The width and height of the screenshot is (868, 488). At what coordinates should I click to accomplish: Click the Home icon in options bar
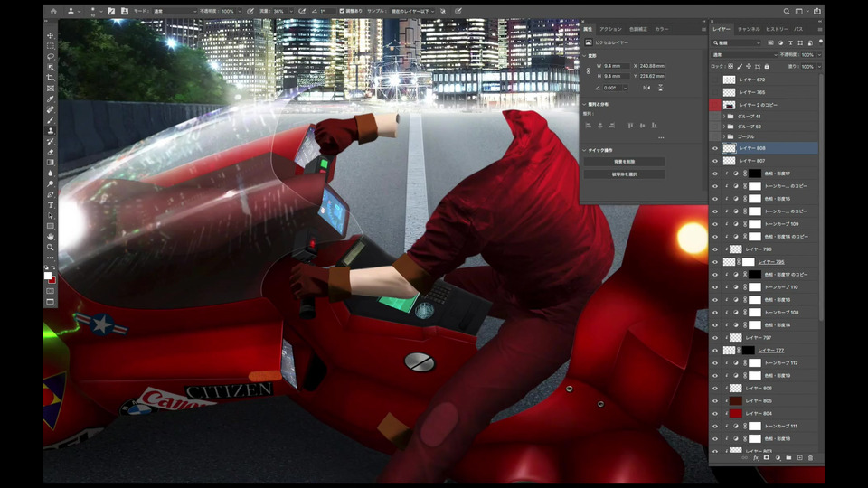coord(52,11)
